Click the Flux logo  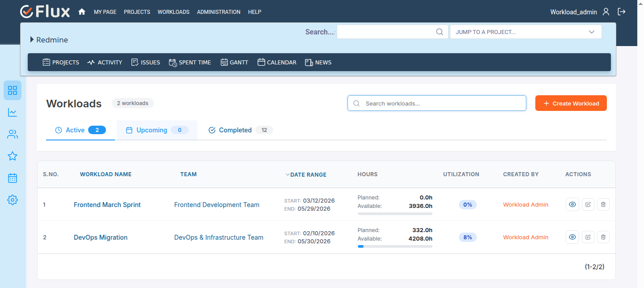(45, 12)
